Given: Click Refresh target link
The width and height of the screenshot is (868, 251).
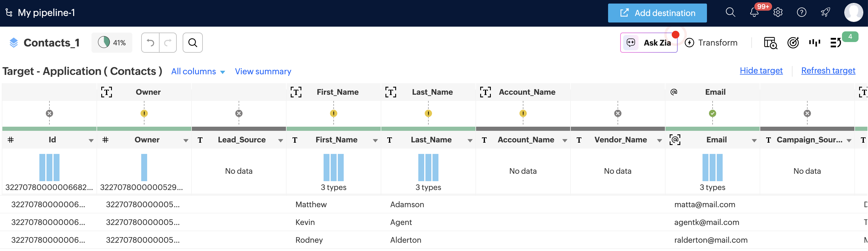Looking at the screenshot, I should coord(828,70).
